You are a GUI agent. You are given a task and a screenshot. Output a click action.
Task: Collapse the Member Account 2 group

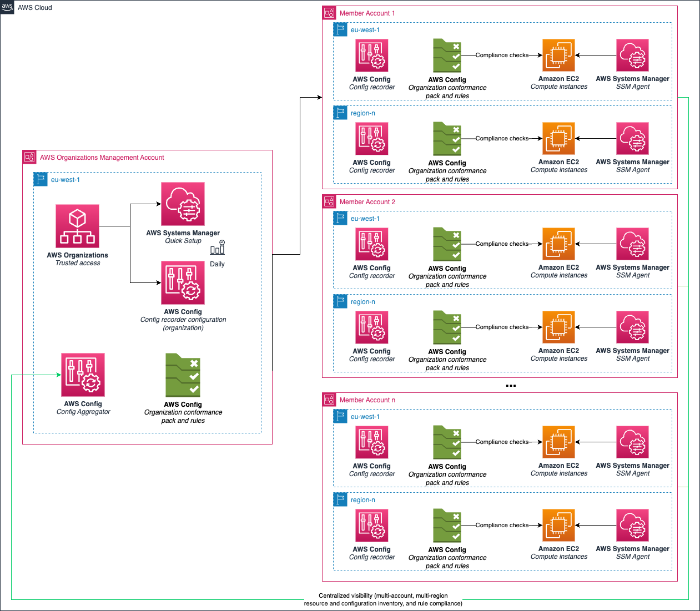coord(329,201)
